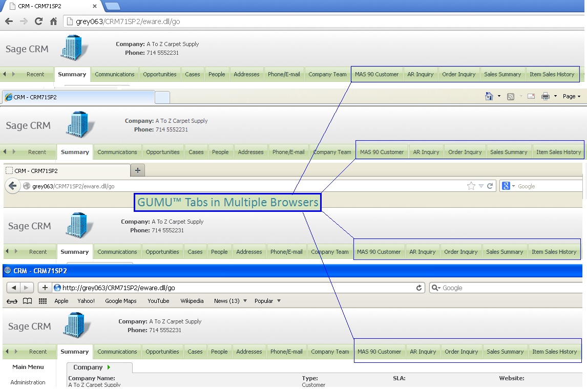Open the MAS 90 Customer tab in Chrome

point(376,74)
